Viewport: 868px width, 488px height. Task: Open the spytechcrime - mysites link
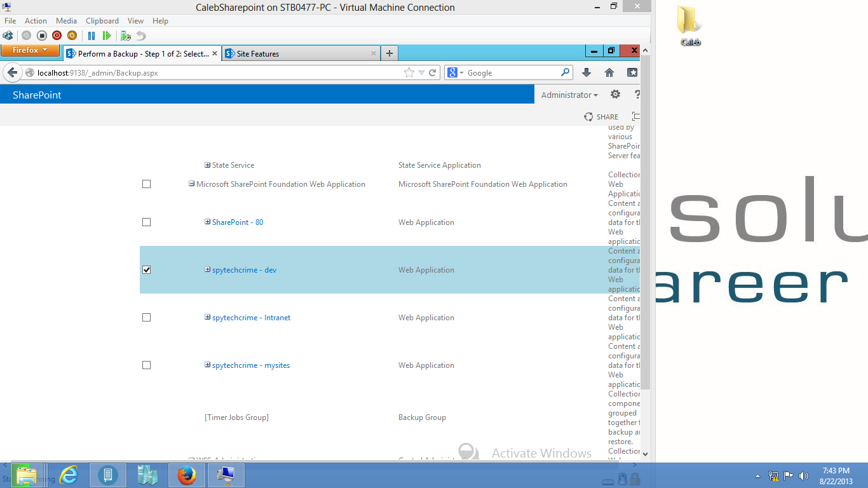tap(251, 365)
